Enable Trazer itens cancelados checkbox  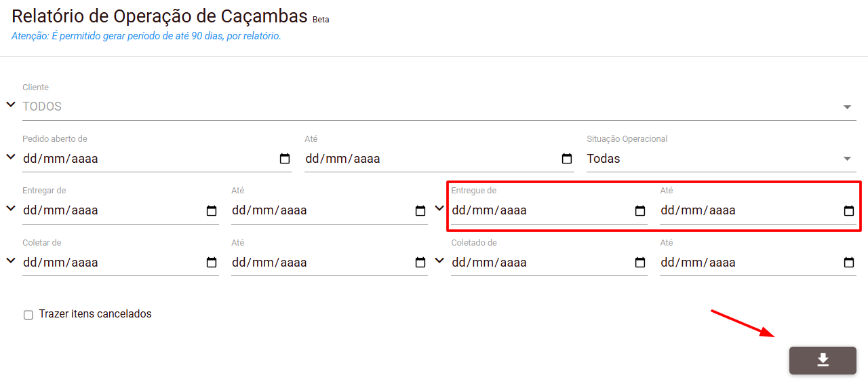tap(28, 315)
